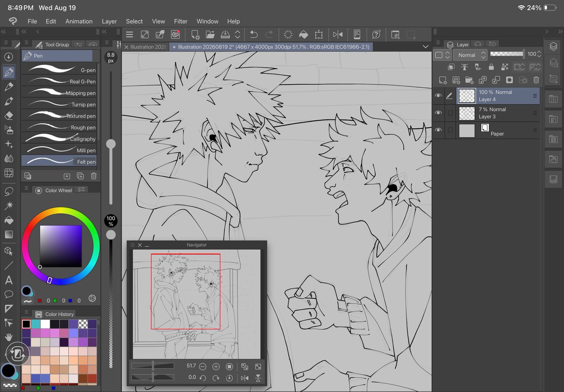Select the Airbrush tool
The width and height of the screenshot is (564, 392).
[x=8, y=129]
